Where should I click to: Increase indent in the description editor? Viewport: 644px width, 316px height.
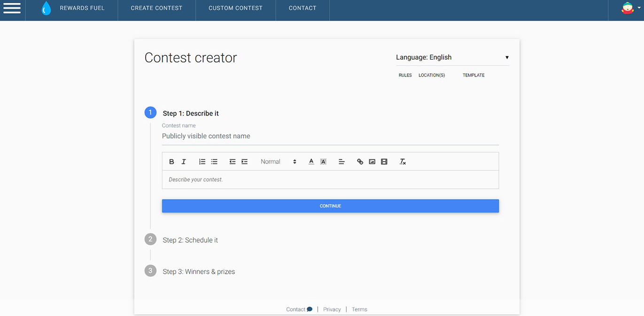point(245,162)
